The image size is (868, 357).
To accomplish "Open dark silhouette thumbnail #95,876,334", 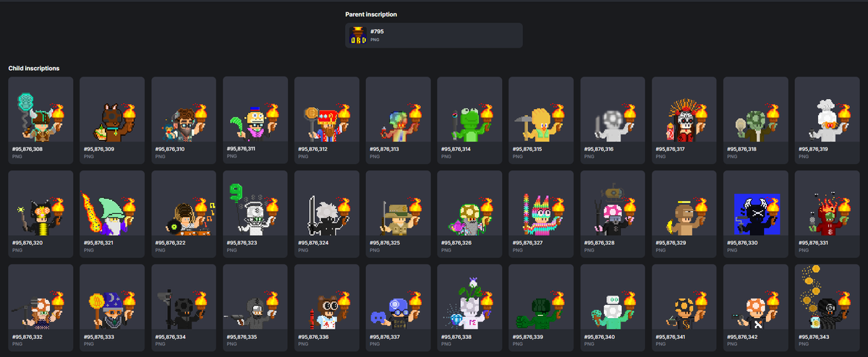I will click(184, 297).
